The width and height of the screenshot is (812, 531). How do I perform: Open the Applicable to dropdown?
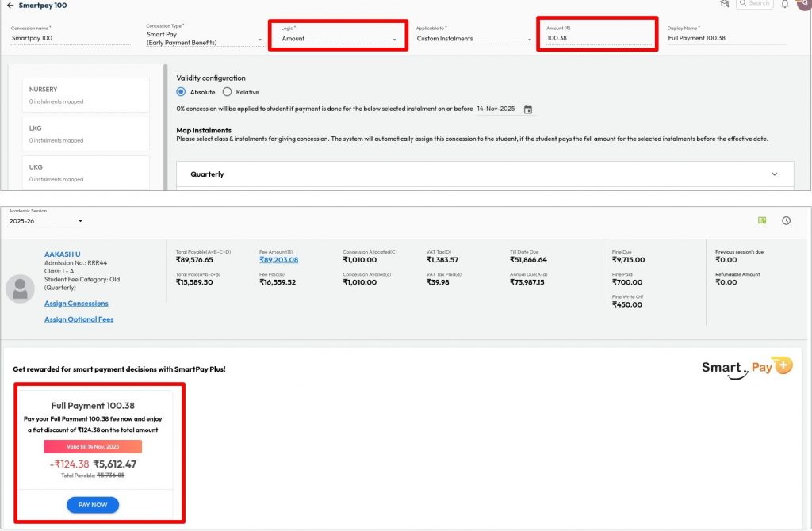474,39
